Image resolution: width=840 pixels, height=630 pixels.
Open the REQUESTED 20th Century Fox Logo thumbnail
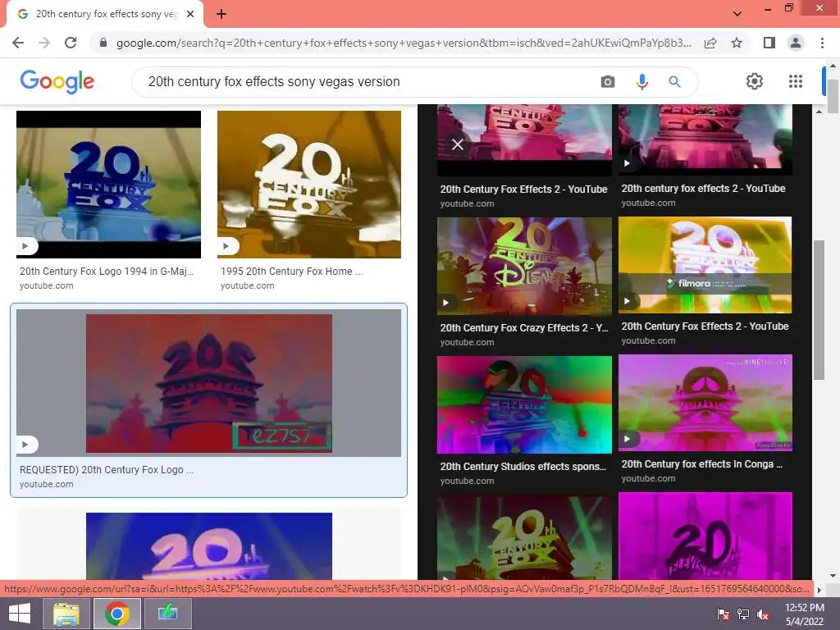[x=209, y=383]
